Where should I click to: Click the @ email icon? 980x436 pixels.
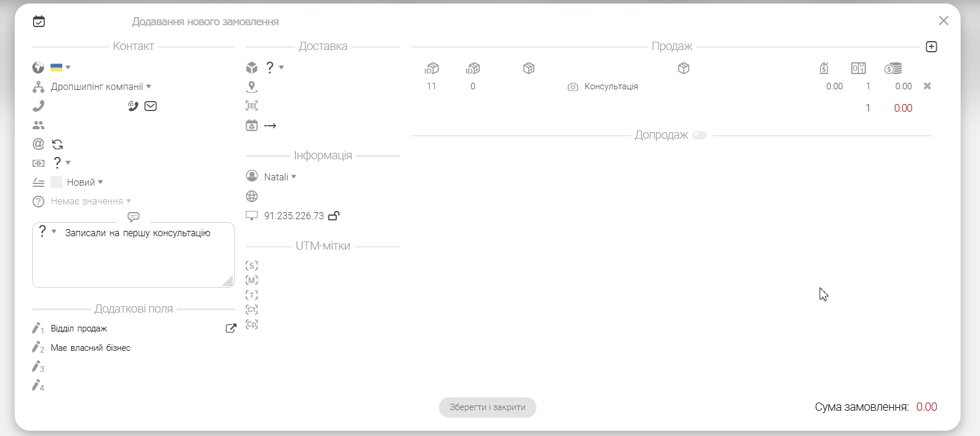click(38, 144)
